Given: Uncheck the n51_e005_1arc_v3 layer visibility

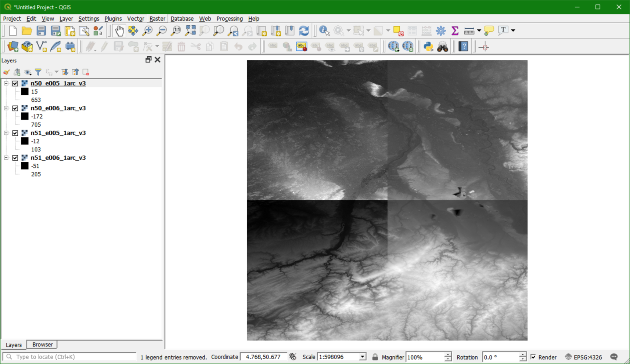Looking at the screenshot, I should [x=15, y=133].
